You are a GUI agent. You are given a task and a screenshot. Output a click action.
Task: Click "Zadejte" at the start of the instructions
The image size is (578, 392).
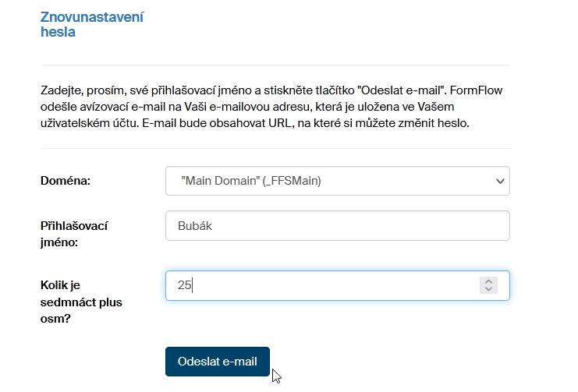pyautogui.click(x=62, y=90)
